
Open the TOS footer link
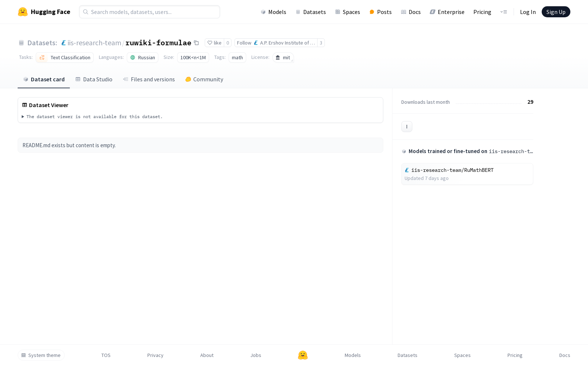tap(106, 355)
